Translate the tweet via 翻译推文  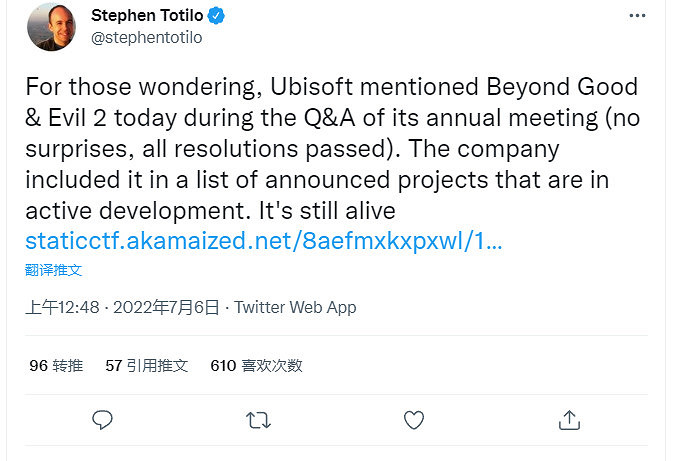tap(53, 269)
